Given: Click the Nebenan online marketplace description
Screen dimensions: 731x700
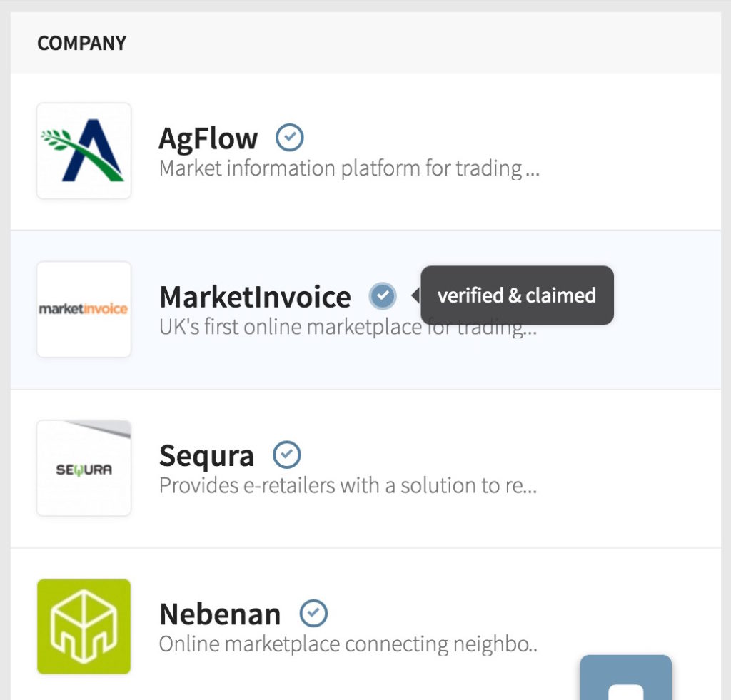Looking at the screenshot, I should tap(348, 644).
